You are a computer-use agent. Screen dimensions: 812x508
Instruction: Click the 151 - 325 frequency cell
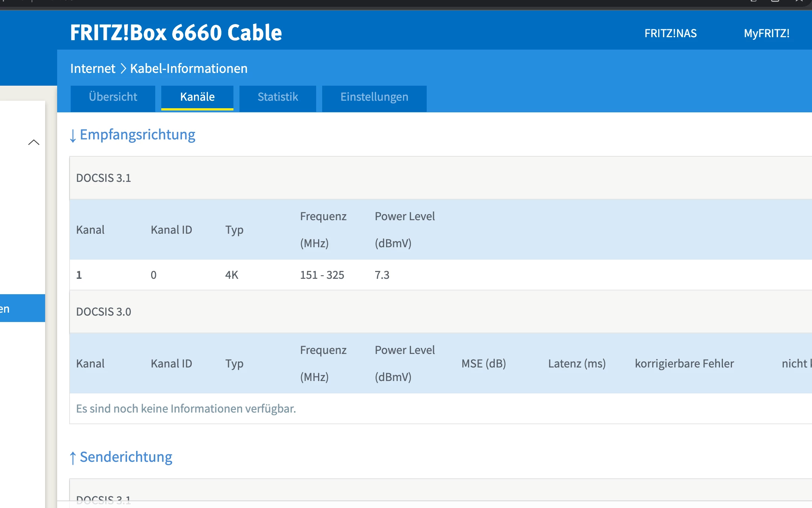(322, 275)
